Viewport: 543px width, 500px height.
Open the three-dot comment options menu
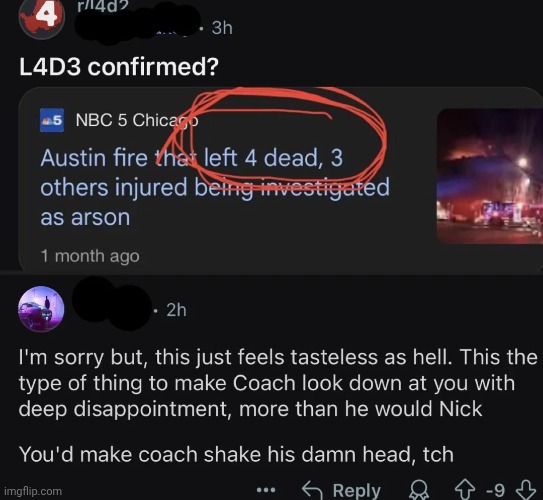click(266, 490)
